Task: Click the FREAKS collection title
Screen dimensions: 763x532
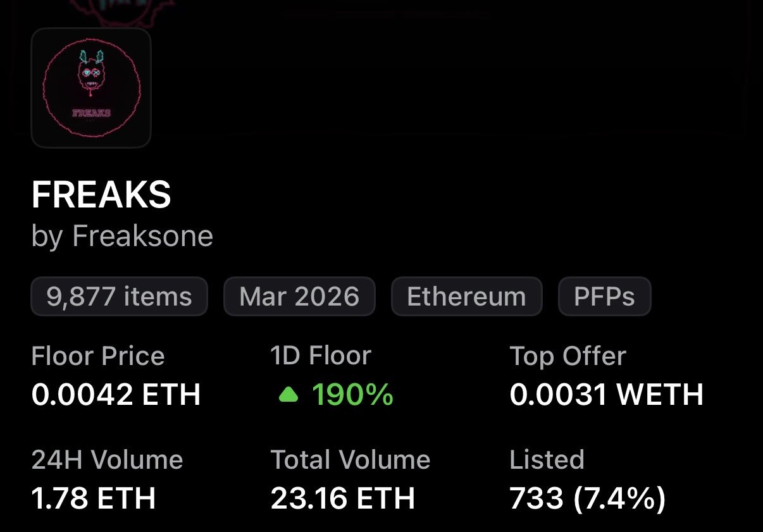Action: pos(101,195)
